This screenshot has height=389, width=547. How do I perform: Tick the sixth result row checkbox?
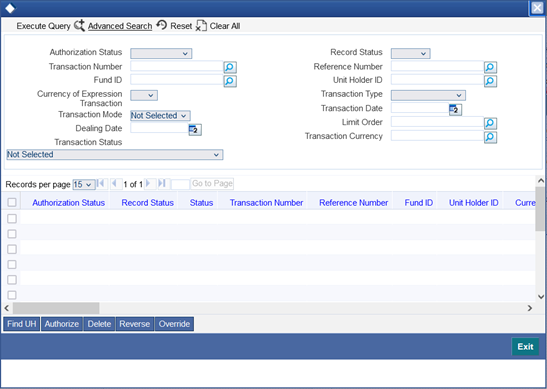[x=12, y=295]
